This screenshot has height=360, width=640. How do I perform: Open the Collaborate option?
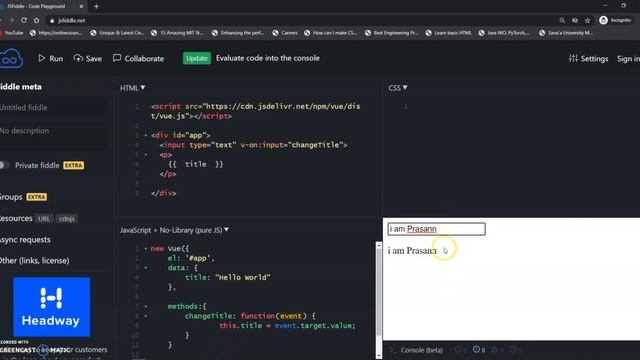tap(138, 58)
